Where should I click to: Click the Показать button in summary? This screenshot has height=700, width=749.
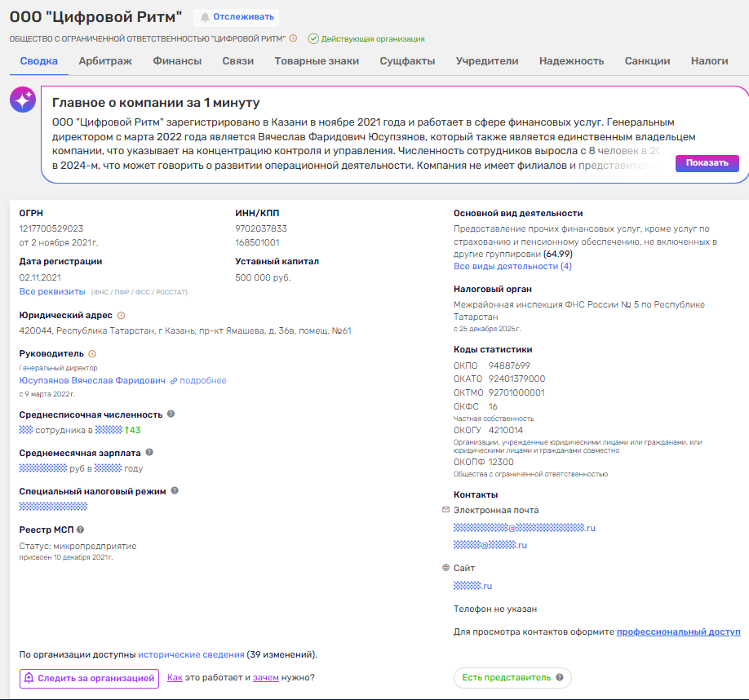(707, 163)
